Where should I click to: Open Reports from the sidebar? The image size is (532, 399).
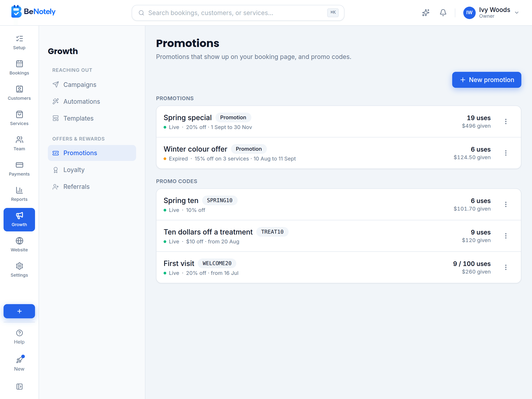click(x=19, y=194)
